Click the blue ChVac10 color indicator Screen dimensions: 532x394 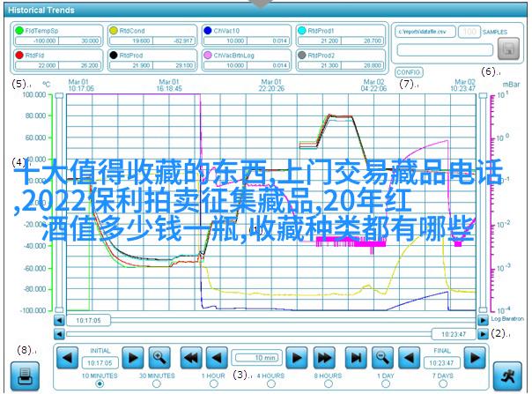[208, 31]
